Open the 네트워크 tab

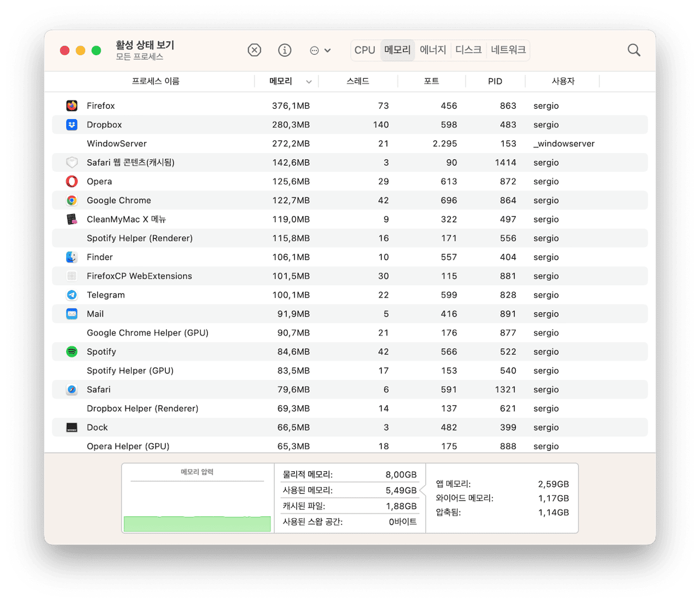(x=508, y=50)
